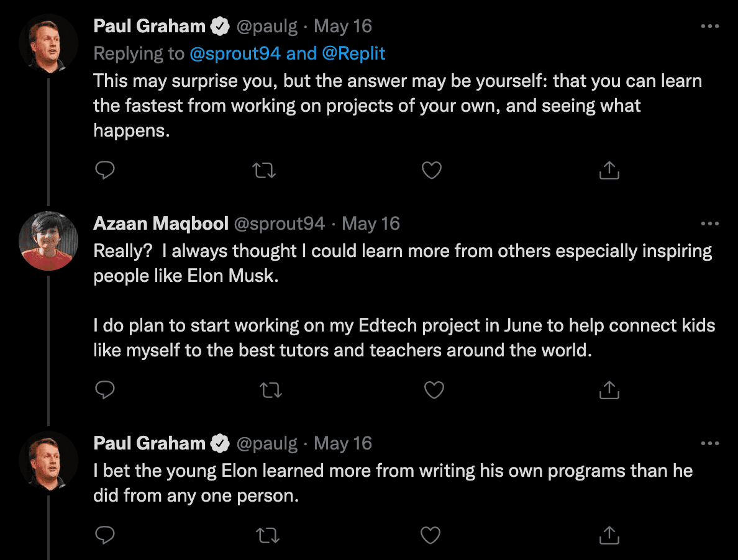
Task: Open the @Replit mention link
Action: (x=353, y=54)
